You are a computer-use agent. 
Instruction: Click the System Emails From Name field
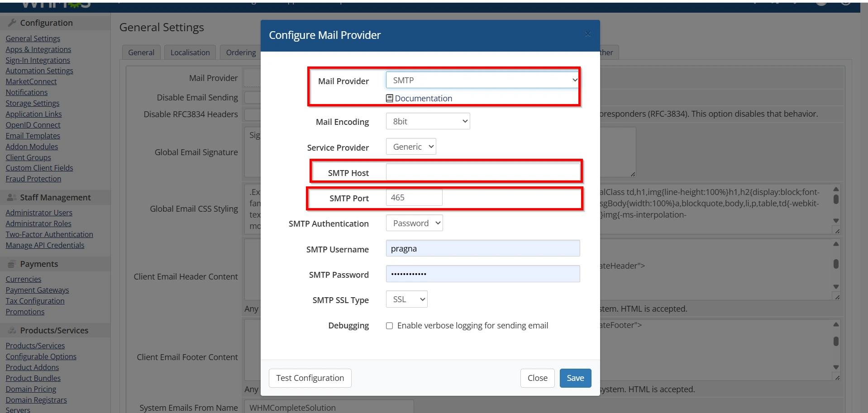coord(329,407)
